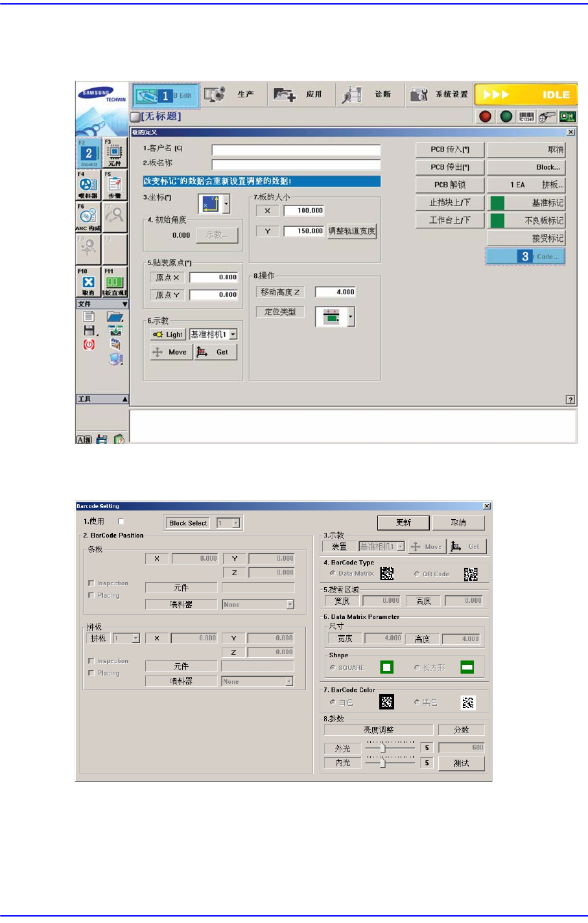
Task: Open the F3 元件 component panel
Action: [115, 152]
